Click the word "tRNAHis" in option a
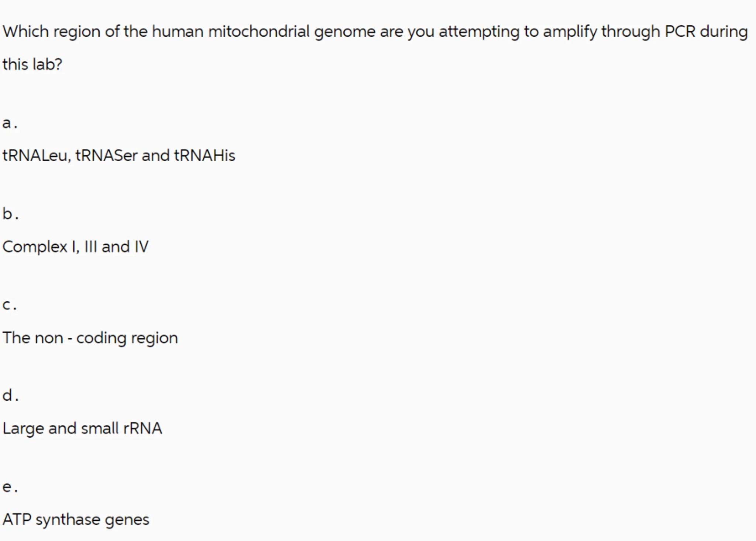 click(x=205, y=155)
